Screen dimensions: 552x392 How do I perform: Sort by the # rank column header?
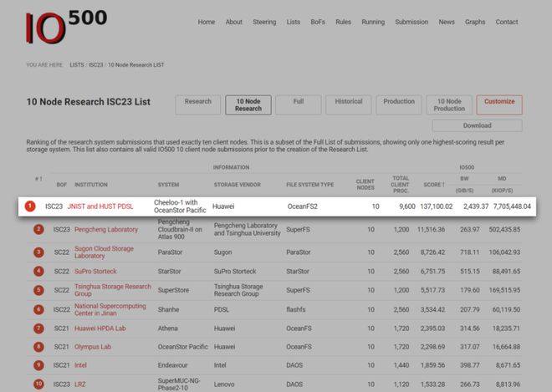point(38,179)
